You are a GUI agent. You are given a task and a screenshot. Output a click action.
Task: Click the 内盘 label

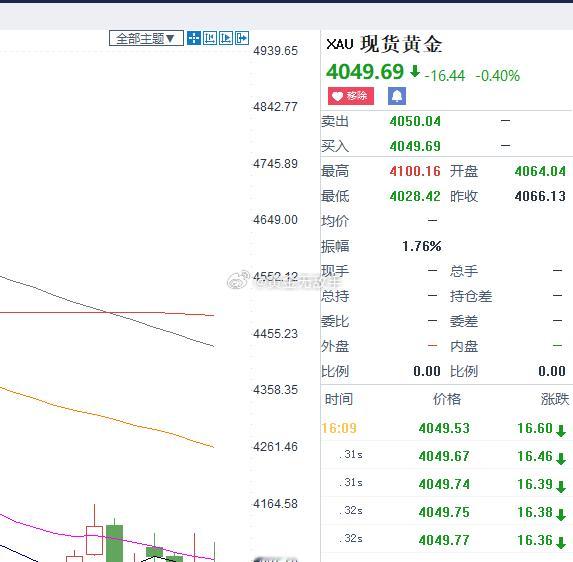click(x=464, y=346)
